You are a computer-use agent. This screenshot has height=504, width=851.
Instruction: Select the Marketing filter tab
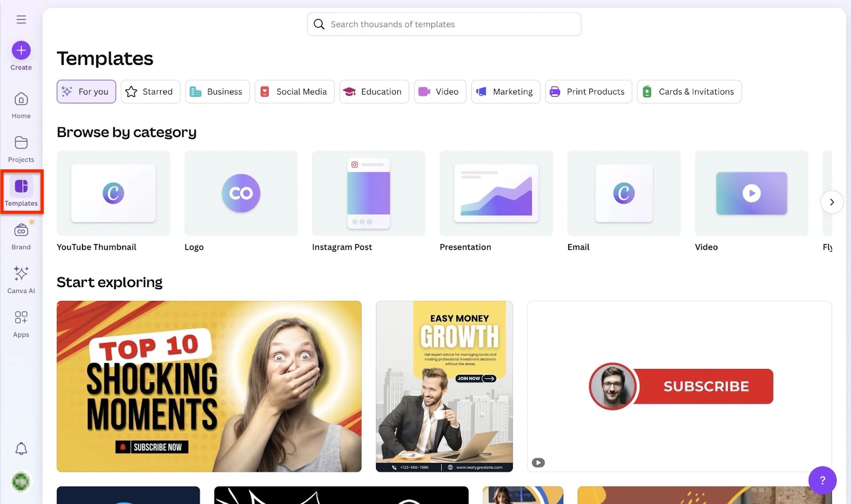point(506,91)
